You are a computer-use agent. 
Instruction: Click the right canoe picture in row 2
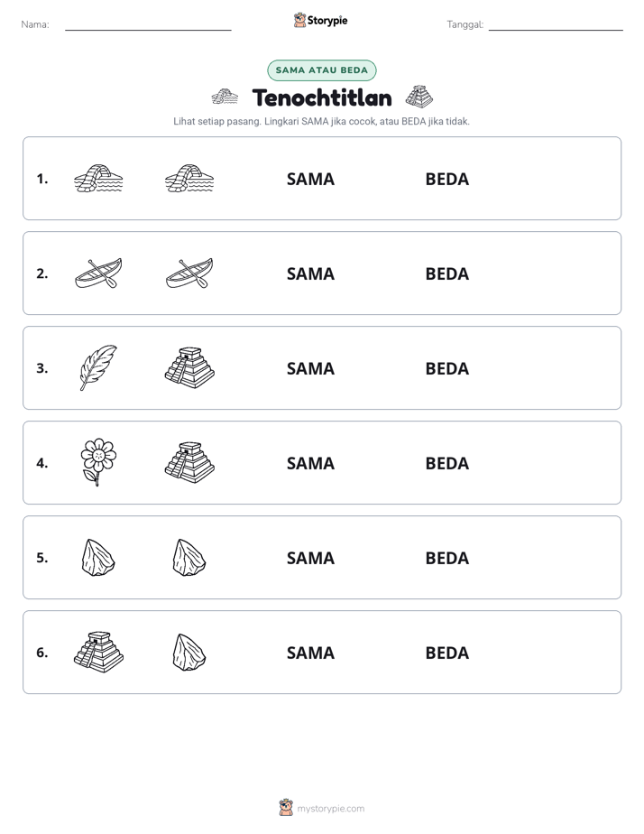click(x=189, y=273)
